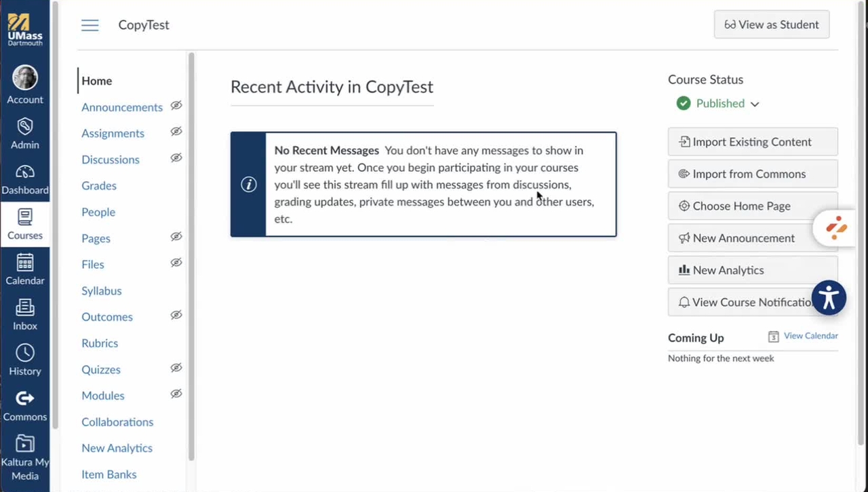This screenshot has width=868, height=492.
Task: Open People in course navigation
Action: (98, 212)
